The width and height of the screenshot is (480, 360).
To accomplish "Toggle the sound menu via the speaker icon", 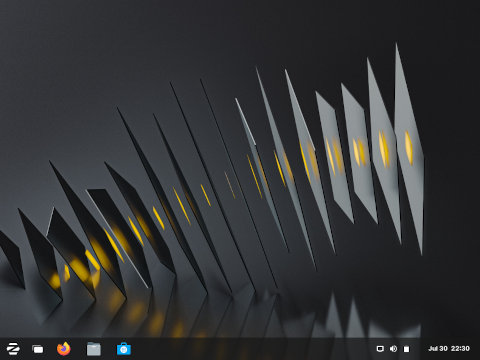I will tap(393, 349).
